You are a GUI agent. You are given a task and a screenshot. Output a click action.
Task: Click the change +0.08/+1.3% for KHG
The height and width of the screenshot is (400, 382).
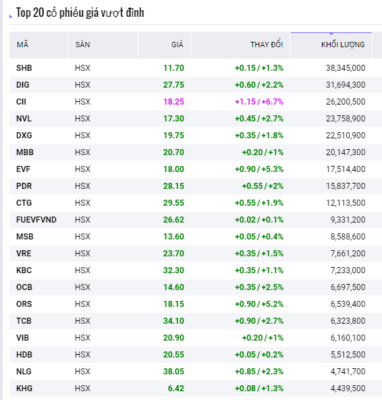tap(259, 388)
